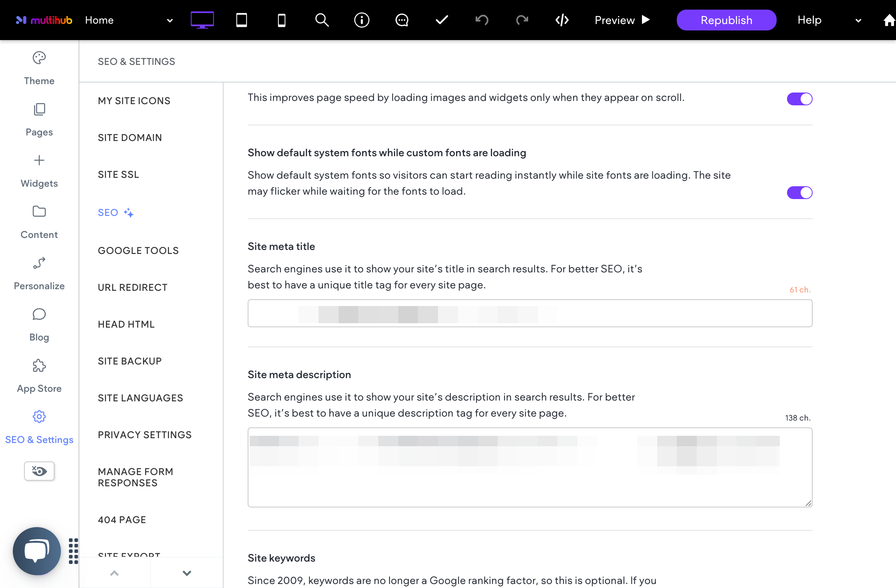The width and height of the screenshot is (896, 588).
Task: Open the App Store panel
Action: 39,377
